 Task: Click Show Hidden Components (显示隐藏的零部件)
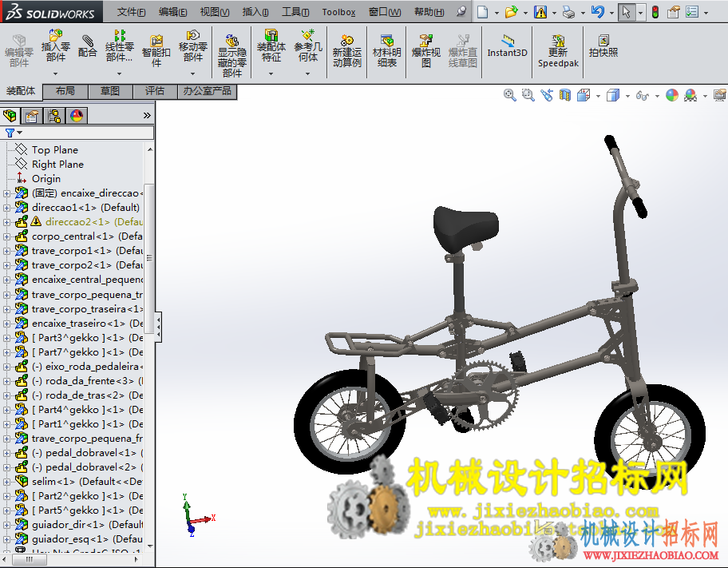coord(231,56)
